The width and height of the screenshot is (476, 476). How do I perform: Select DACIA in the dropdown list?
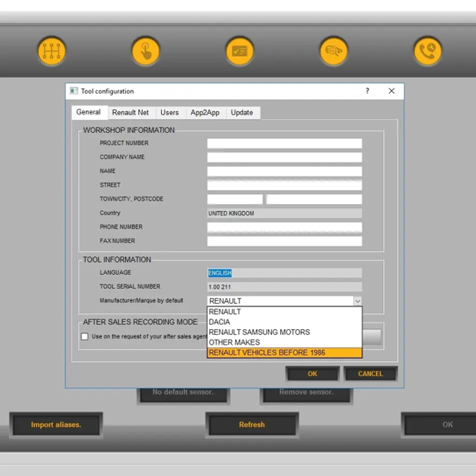(x=284, y=322)
